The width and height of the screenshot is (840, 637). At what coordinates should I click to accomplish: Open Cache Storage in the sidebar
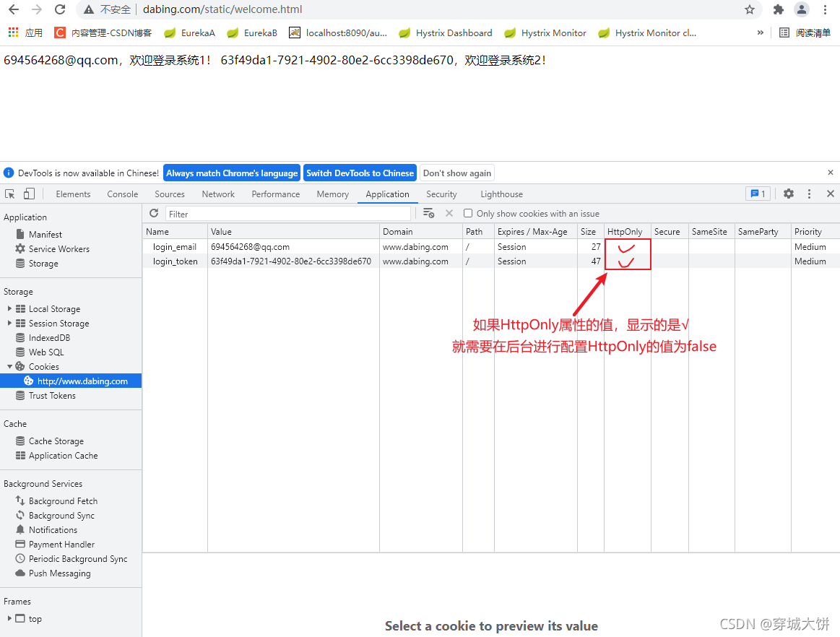pyautogui.click(x=56, y=441)
